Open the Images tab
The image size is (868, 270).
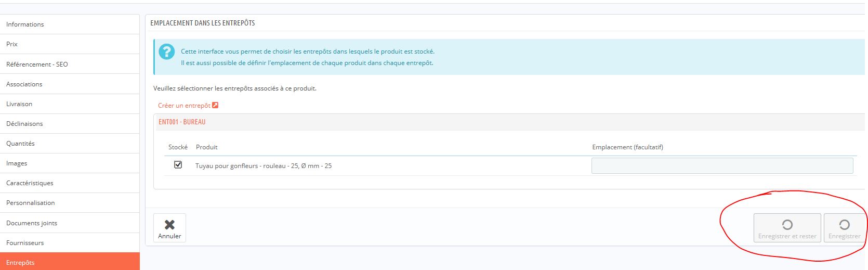[x=70, y=163]
